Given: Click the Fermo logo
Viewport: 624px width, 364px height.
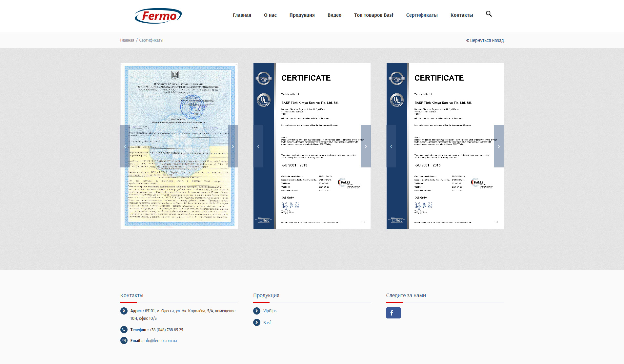Looking at the screenshot, I should click(x=158, y=16).
